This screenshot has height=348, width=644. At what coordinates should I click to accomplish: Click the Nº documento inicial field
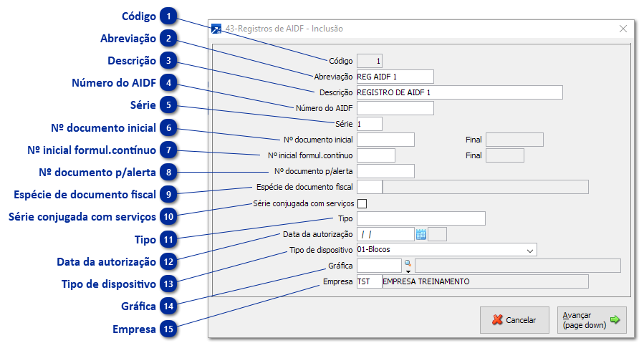pos(385,140)
